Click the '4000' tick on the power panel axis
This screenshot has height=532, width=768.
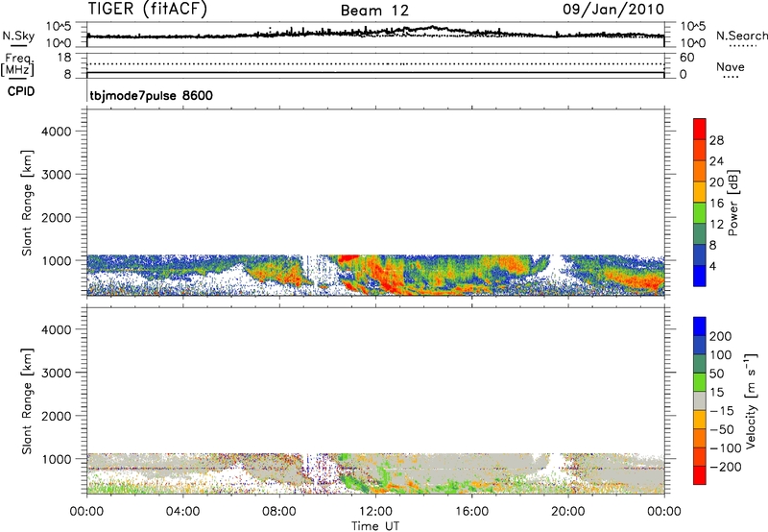pyautogui.click(x=57, y=132)
